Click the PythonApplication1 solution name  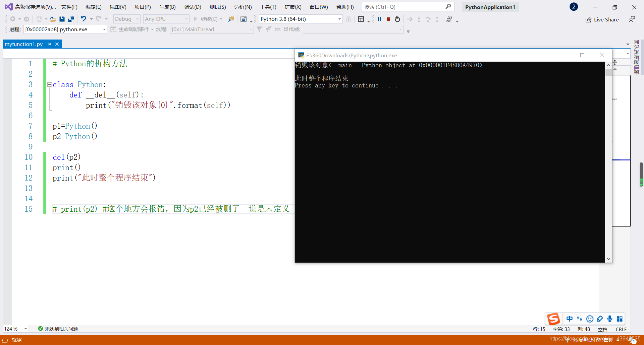[x=490, y=7]
